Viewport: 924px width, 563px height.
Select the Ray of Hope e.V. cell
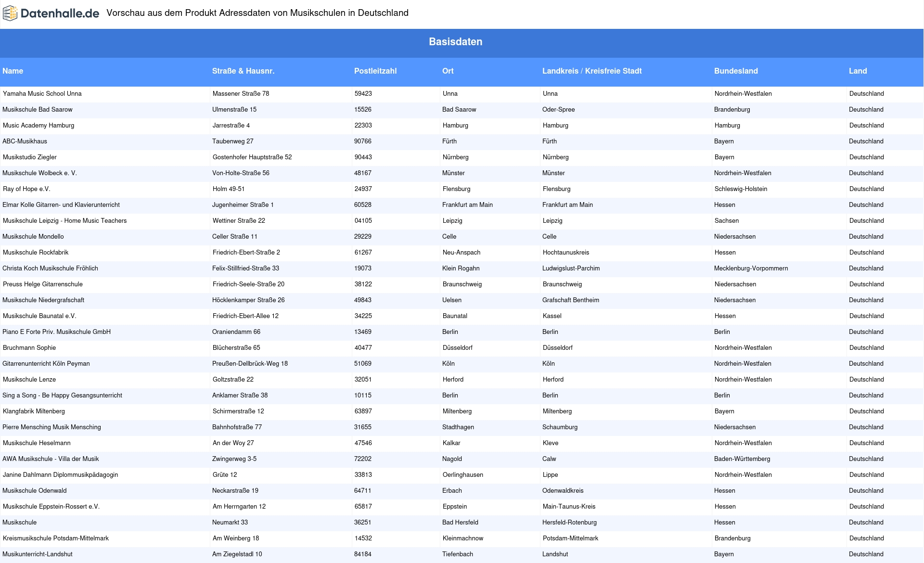click(x=26, y=189)
